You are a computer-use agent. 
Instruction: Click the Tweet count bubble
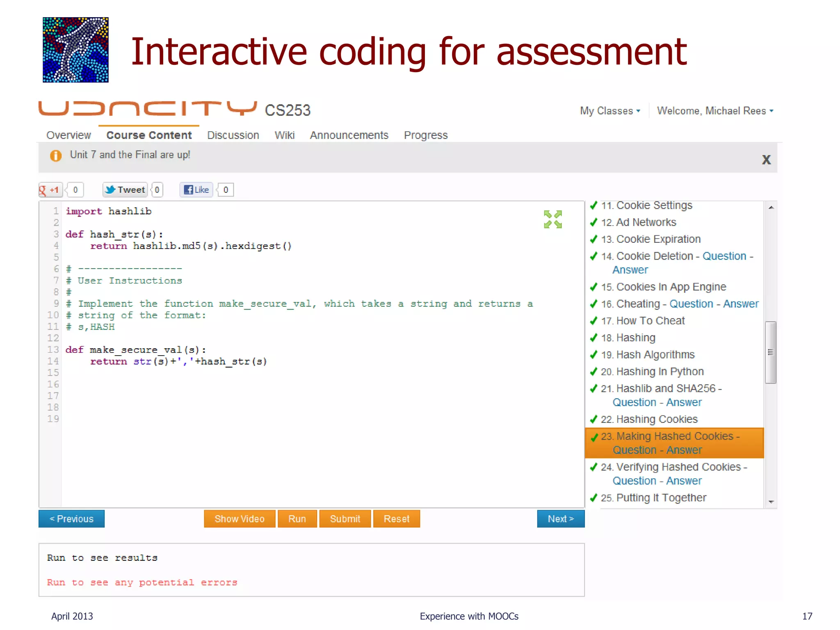tap(157, 190)
